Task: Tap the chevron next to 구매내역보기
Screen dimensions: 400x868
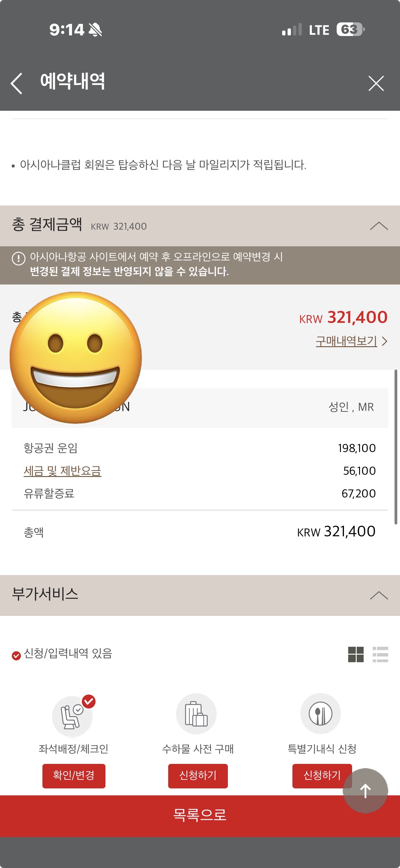Action: click(385, 341)
